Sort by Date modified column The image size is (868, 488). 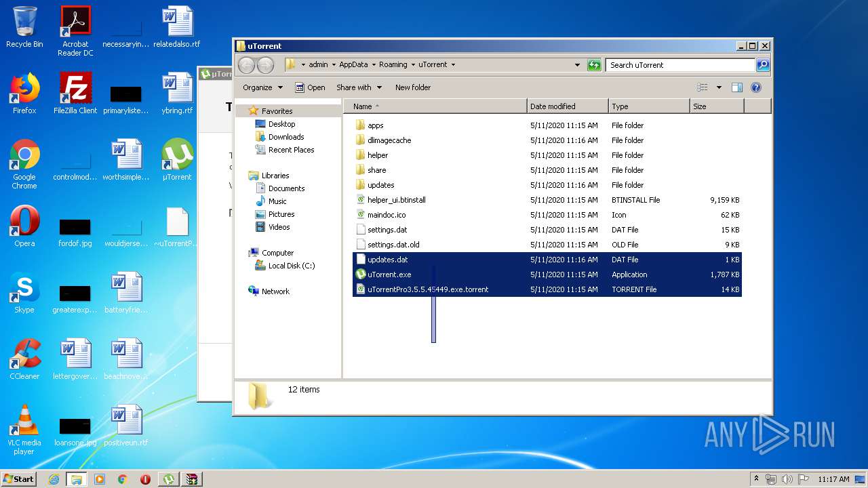coord(568,106)
